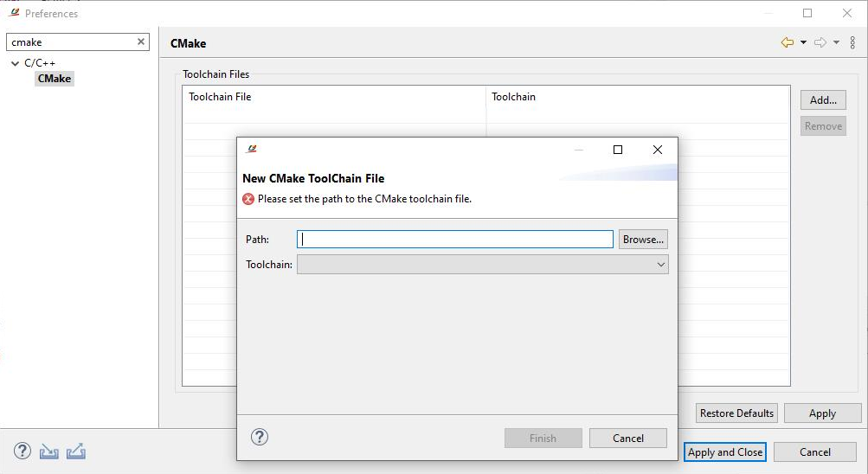The height and width of the screenshot is (474, 868).
Task: Select the CMake item in the preferences tree
Action: 55,79
